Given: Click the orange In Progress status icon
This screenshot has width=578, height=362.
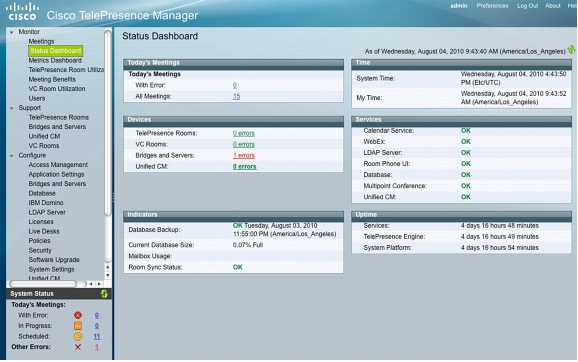Looking at the screenshot, I should 78,326.
